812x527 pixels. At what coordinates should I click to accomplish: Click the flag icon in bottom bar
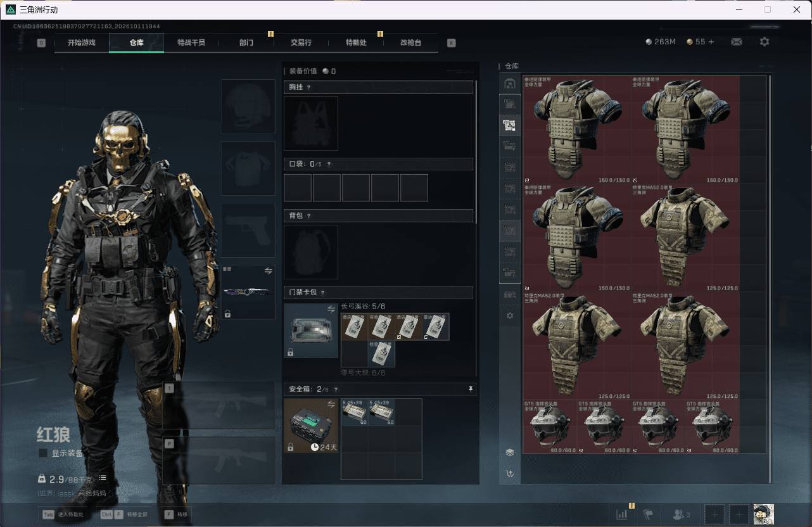tap(648, 514)
